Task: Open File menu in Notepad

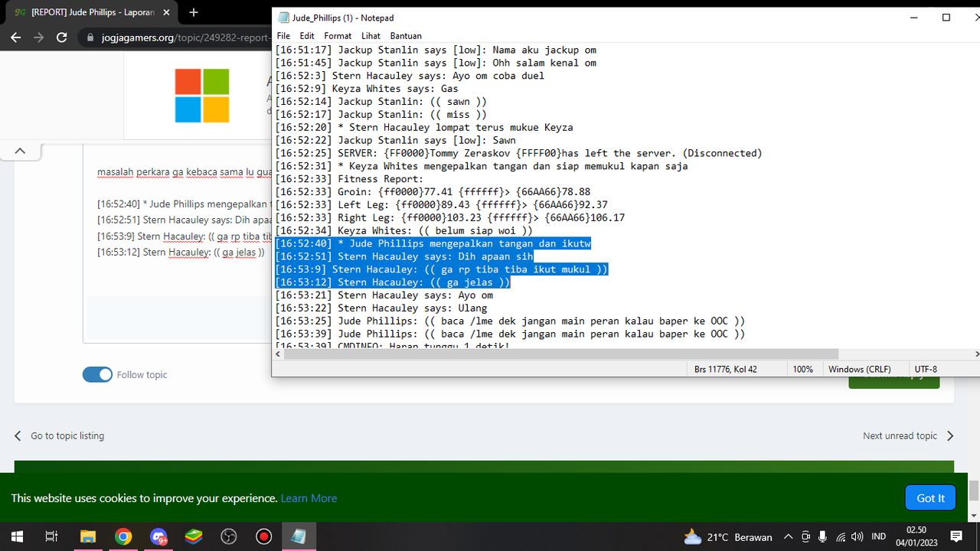Action: click(283, 36)
